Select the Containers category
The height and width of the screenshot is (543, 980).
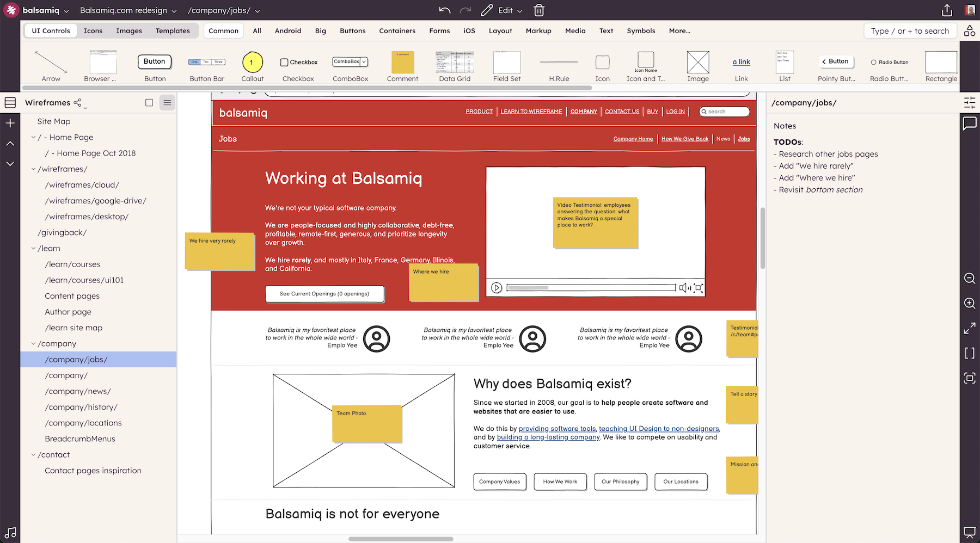[x=397, y=31]
